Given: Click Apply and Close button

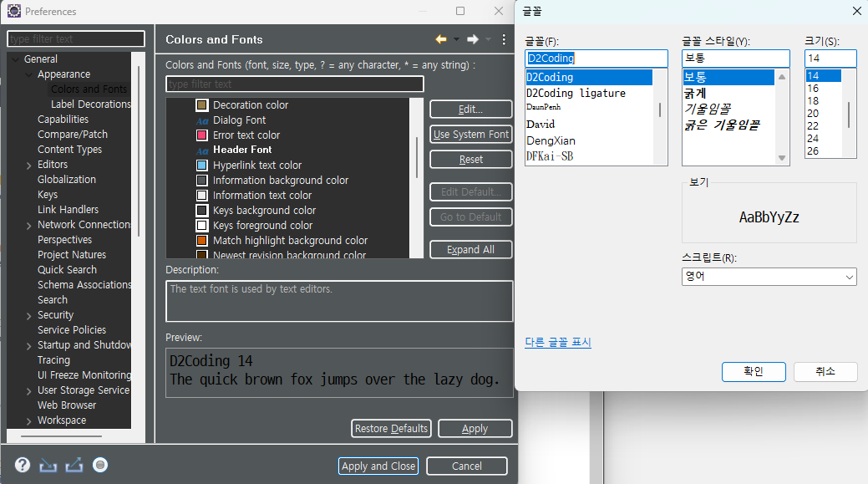Looking at the screenshot, I should (x=378, y=466).
